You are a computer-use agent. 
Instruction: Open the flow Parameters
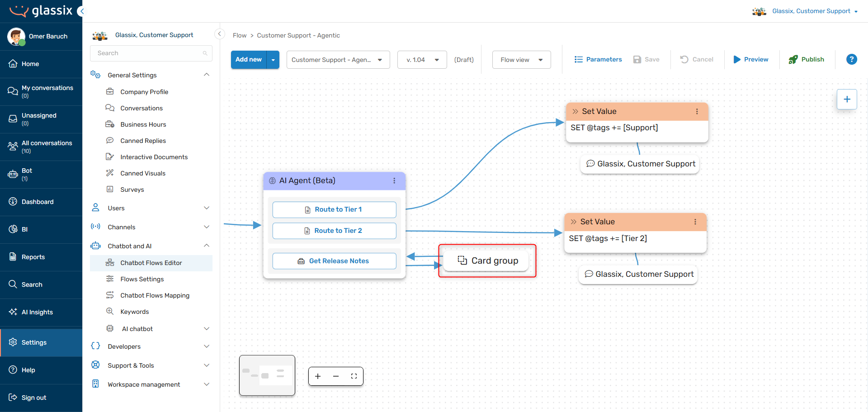pos(598,59)
